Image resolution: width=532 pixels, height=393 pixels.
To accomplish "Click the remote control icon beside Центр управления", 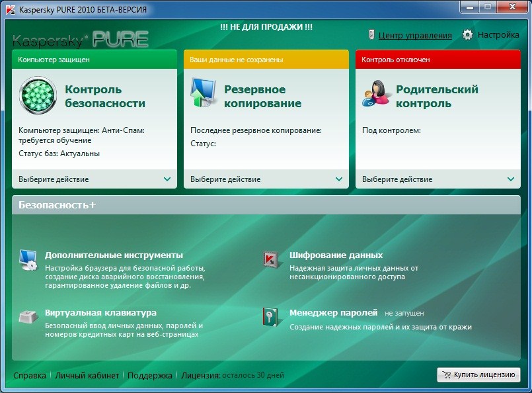I will click(x=371, y=34).
